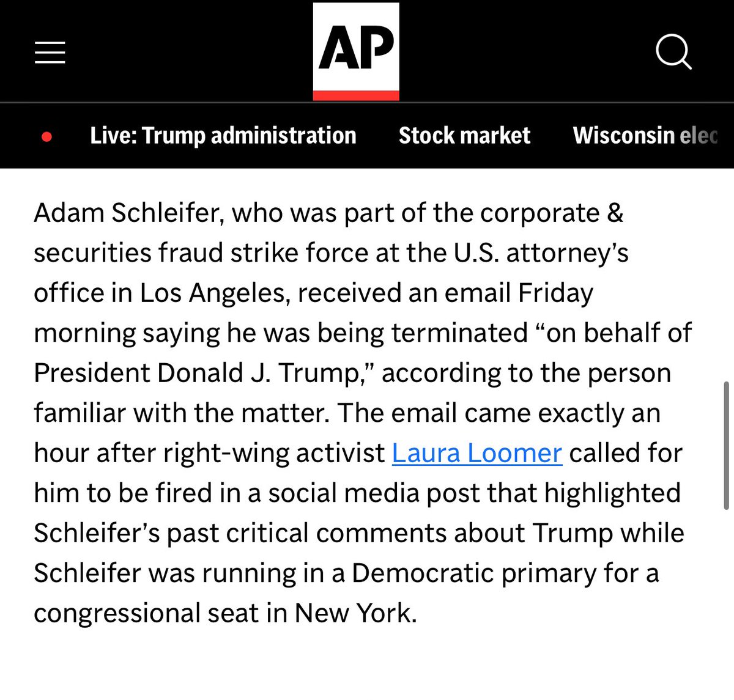Select the Wisconsin election nav item
The height and width of the screenshot is (700, 734).
pyautogui.click(x=645, y=135)
